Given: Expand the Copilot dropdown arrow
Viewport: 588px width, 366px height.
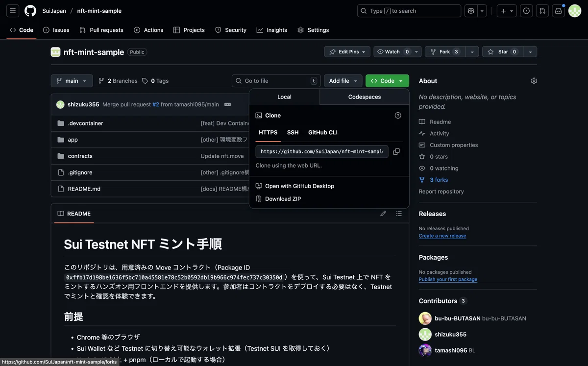Looking at the screenshot, I should tap(483, 11).
